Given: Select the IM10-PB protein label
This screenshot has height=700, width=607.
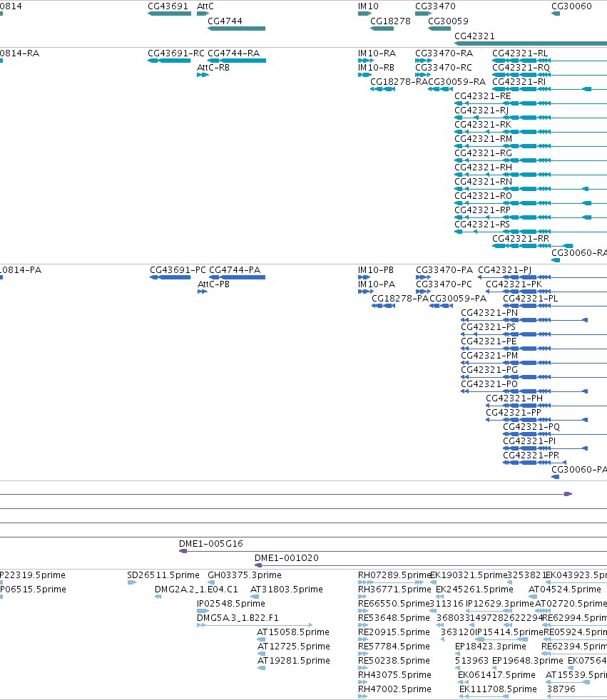Looking at the screenshot, I should [x=376, y=270].
